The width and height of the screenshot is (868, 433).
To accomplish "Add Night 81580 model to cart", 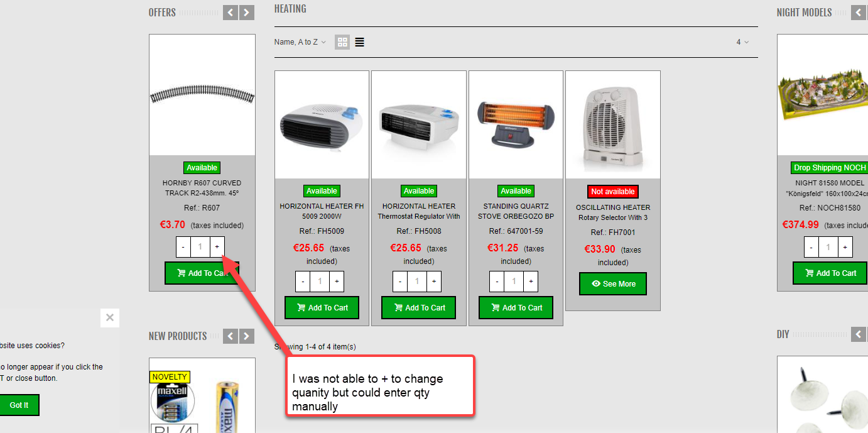I will coord(830,273).
